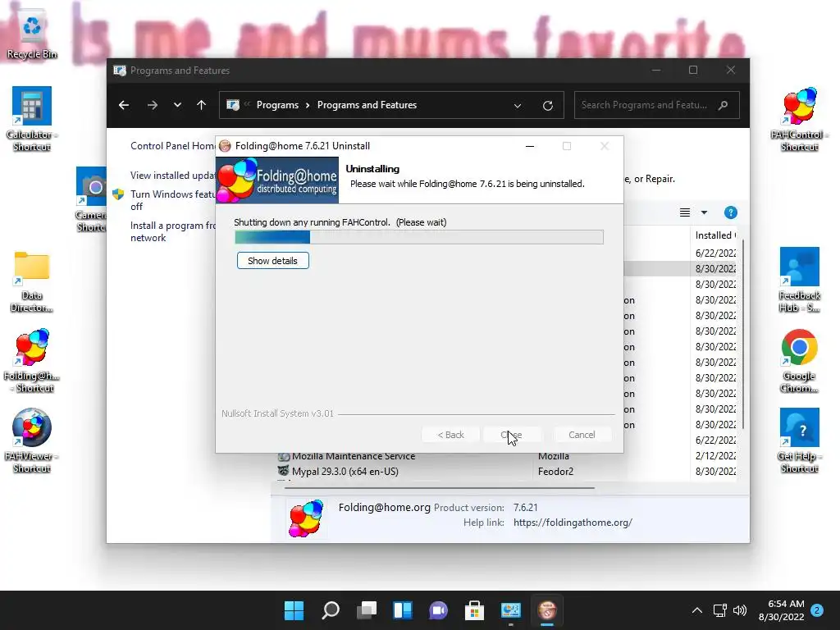Image resolution: width=840 pixels, height=630 pixels.
Task: Select the Control Panel taskbar icon
Action: (510, 610)
